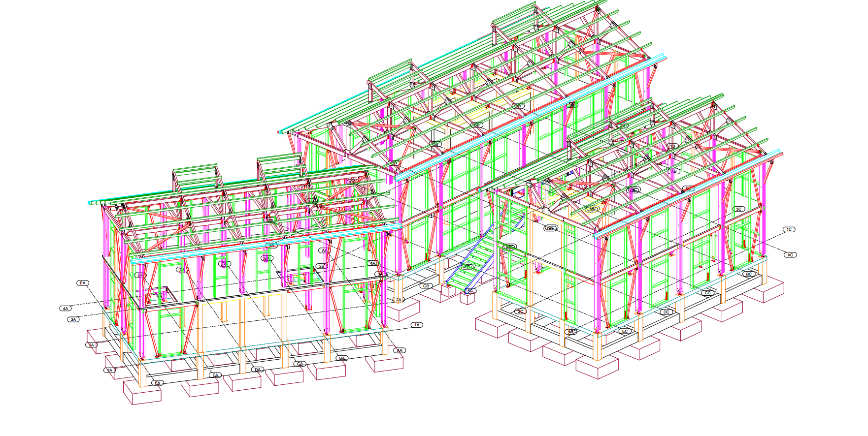Click the 5C bubble below the staircase
The width and height of the screenshot is (868, 436).
tap(470, 291)
